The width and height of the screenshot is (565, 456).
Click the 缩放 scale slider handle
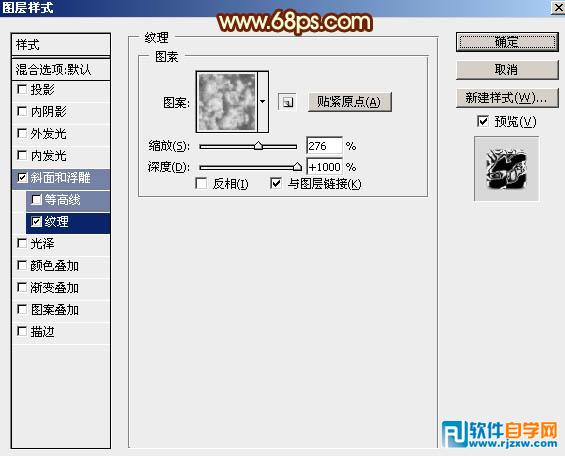point(258,146)
